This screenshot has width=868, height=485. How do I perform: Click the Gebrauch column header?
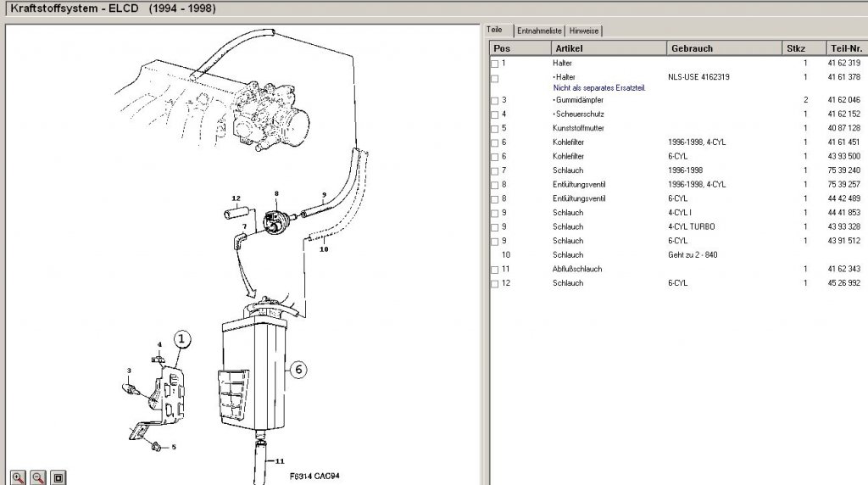(x=724, y=48)
